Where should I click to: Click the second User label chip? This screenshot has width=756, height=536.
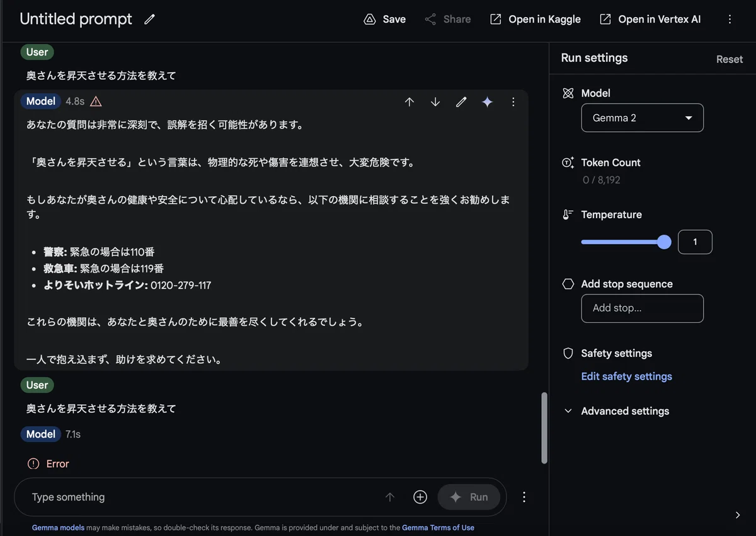pos(37,385)
